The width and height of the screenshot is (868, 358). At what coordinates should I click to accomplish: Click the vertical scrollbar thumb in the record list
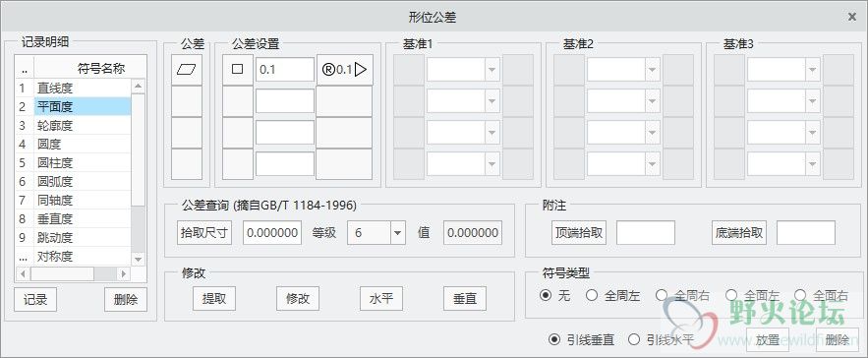coord(139,149)
